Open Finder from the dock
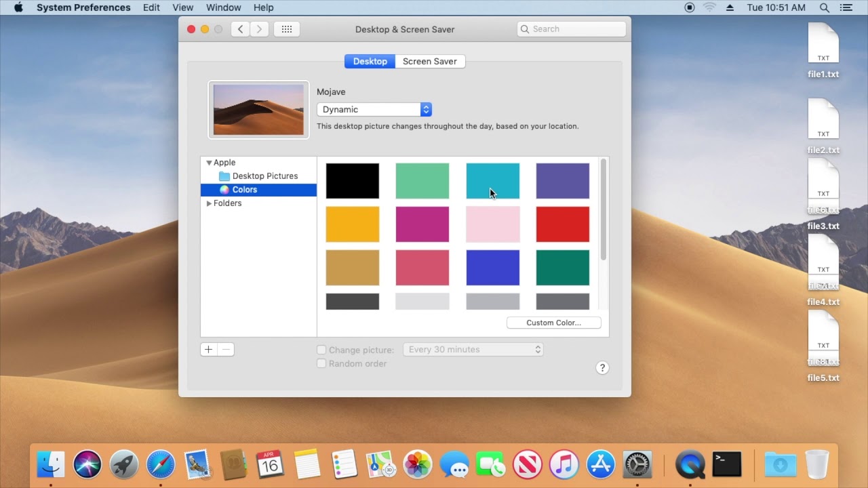This screenshot has width=868, height=488. tap(51, 464)
